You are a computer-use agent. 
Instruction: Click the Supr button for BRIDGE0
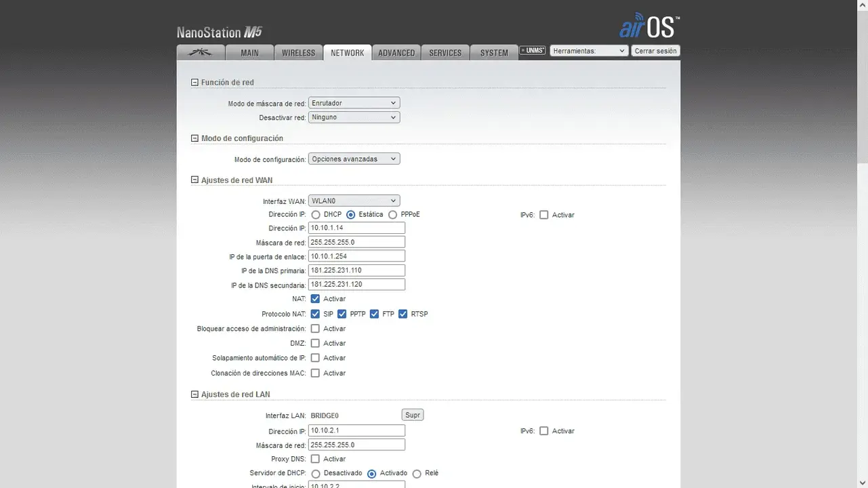[413, 415]
